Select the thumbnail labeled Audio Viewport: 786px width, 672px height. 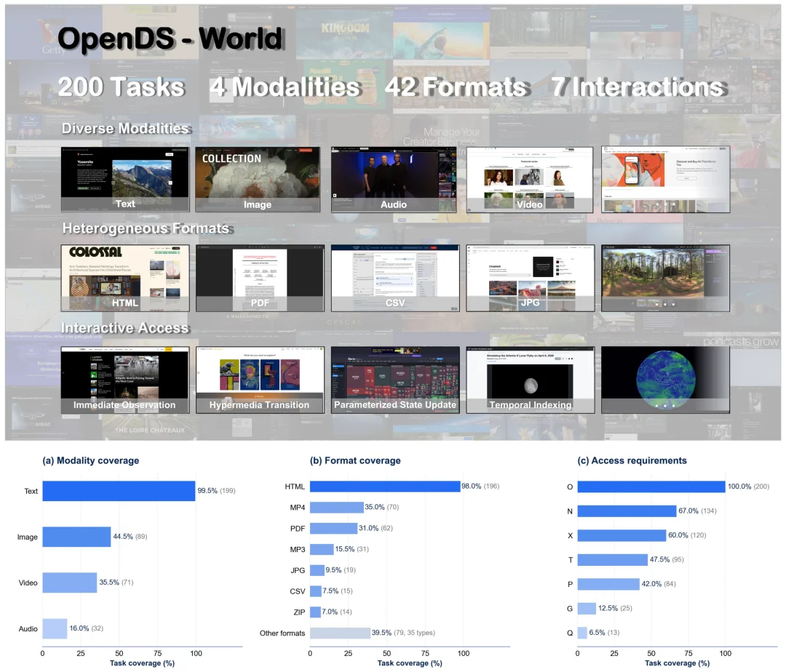(394, 179)
